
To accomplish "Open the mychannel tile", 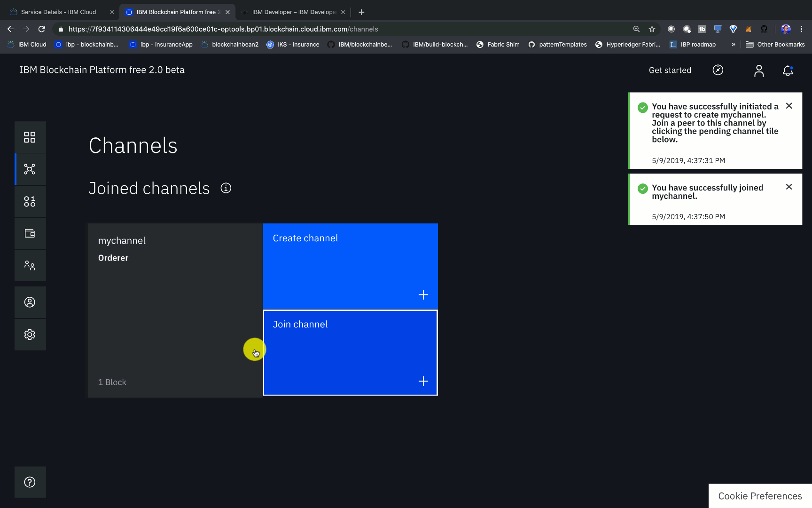I will [175, 310].
